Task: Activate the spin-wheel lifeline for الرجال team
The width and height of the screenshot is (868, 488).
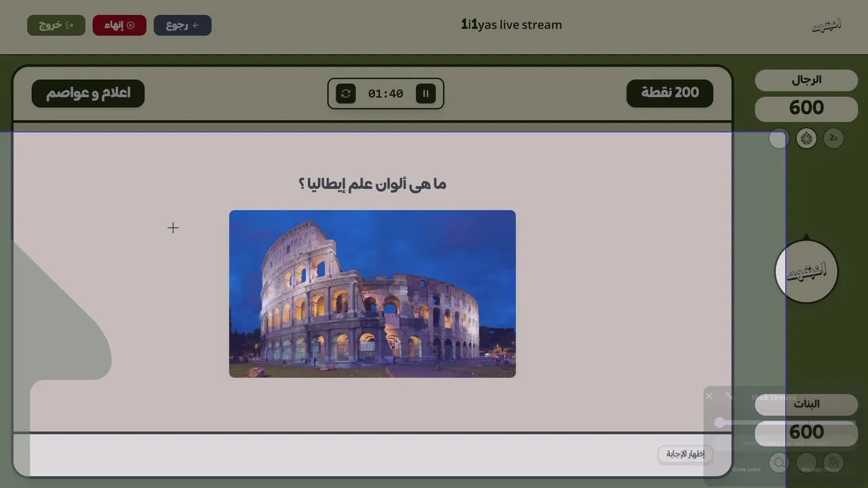Action: [806, 139]
